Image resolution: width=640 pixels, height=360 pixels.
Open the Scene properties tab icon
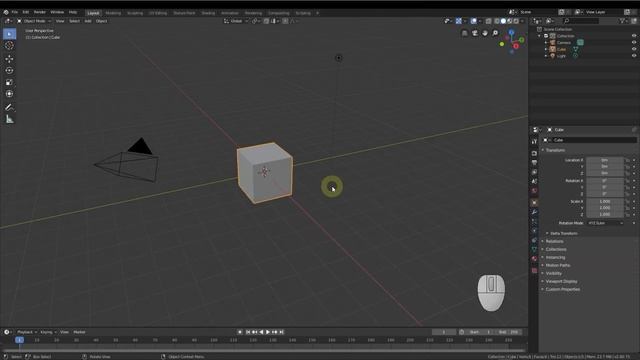[534, 182]
